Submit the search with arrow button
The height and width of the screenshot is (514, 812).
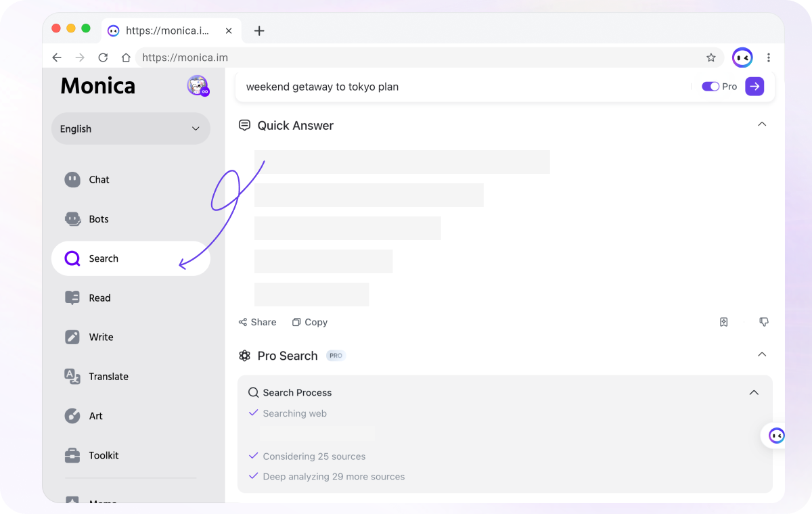pos(754,87)
